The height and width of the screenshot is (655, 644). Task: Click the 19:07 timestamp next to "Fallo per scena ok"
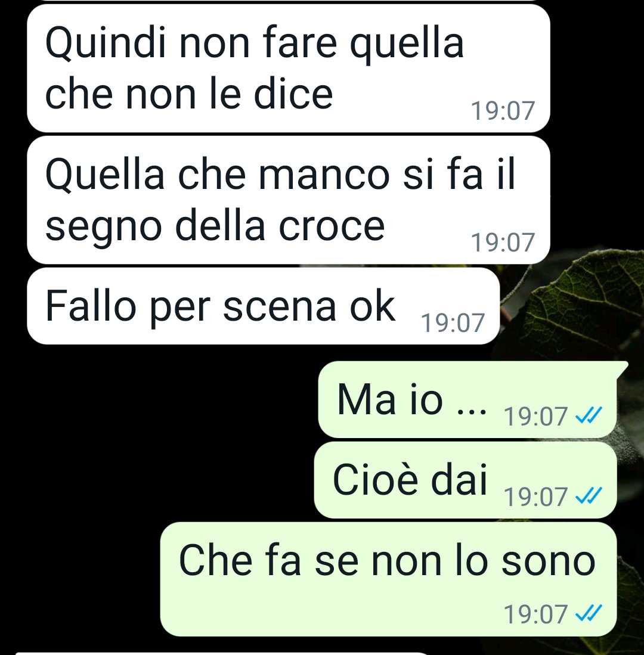[453, 323]
